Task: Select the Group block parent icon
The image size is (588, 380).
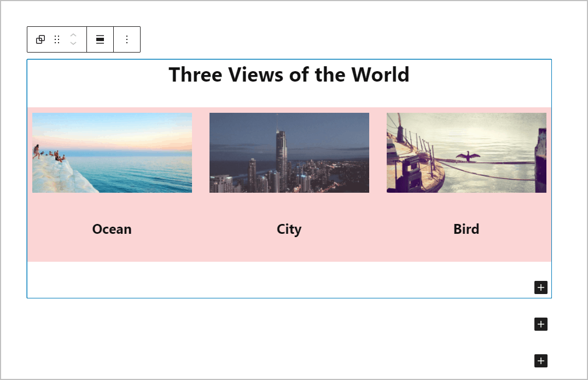Action: coord(39,39)
